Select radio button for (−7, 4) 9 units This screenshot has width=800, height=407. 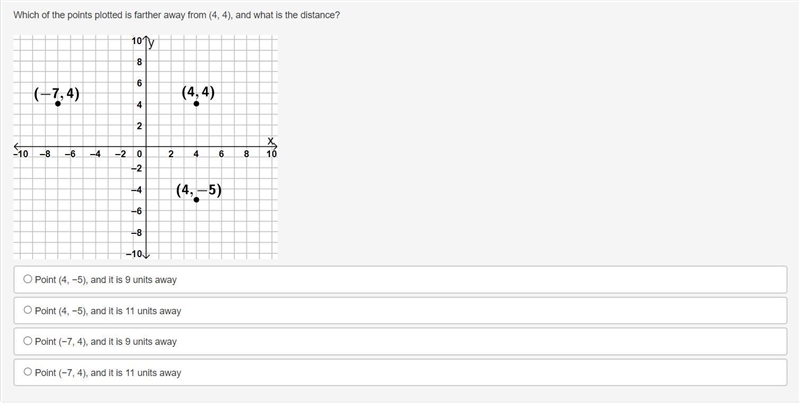click(x=28, y=341)
